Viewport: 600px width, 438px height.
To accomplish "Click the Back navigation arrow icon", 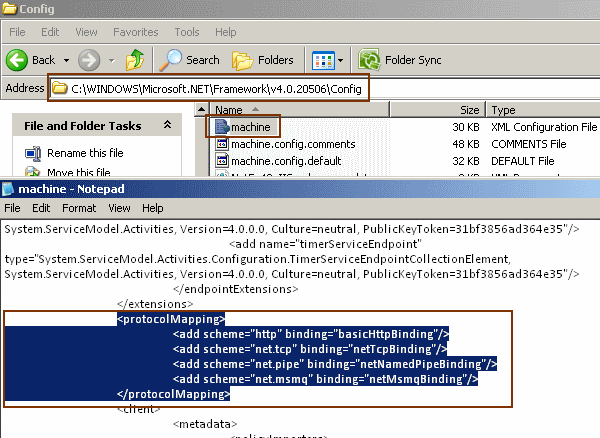I will click(x=18, y=60).
